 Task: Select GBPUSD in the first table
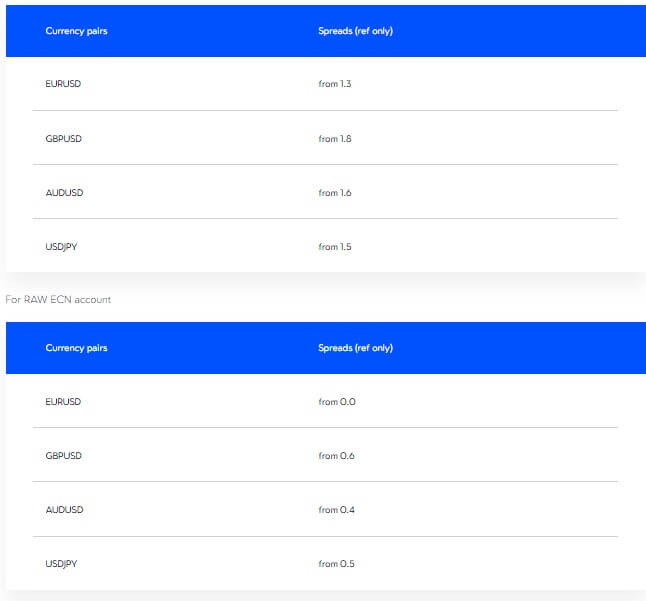click(x=63, y=138)
